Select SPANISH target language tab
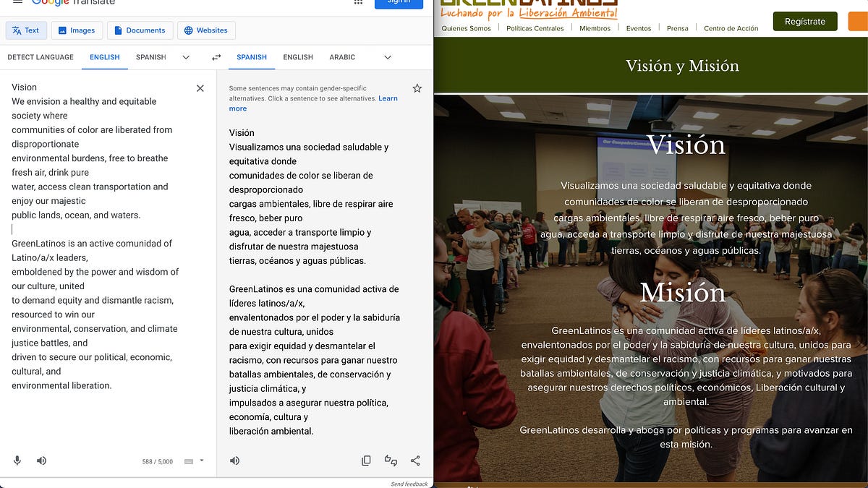 click(252, 57)
